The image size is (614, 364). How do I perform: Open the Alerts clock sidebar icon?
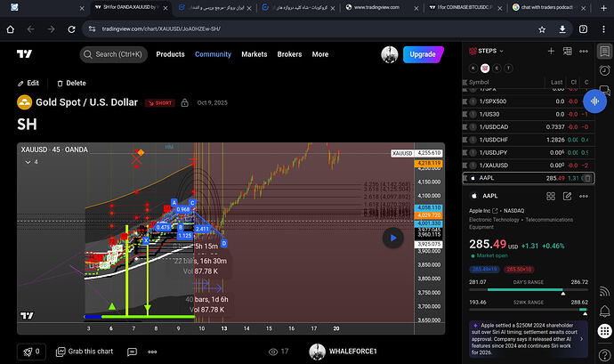point(604,70)
